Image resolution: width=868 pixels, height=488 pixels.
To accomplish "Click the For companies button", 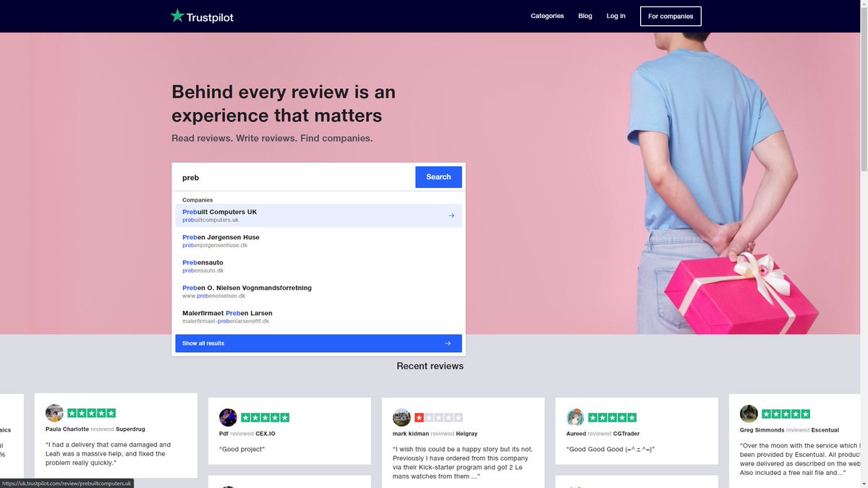I will tap(671, 16).
